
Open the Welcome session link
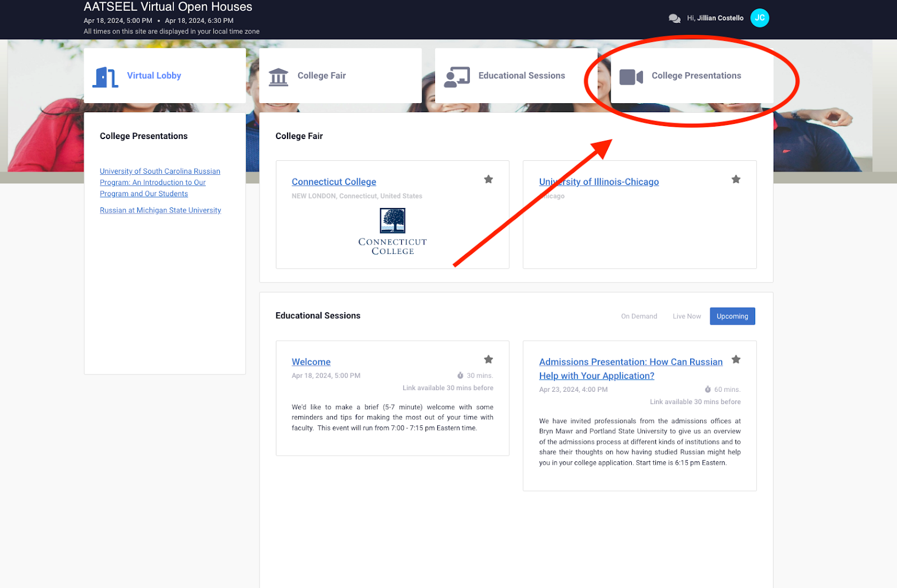[x=311, y=362]
